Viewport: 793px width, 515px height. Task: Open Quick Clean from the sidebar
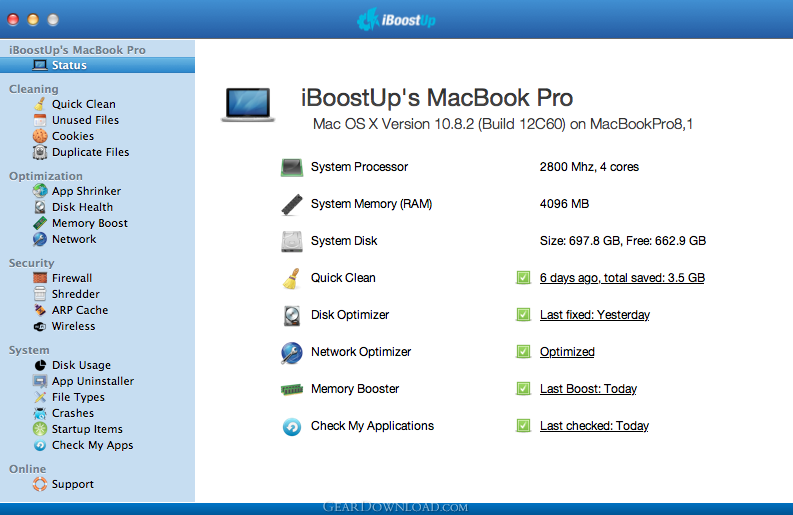83,104
